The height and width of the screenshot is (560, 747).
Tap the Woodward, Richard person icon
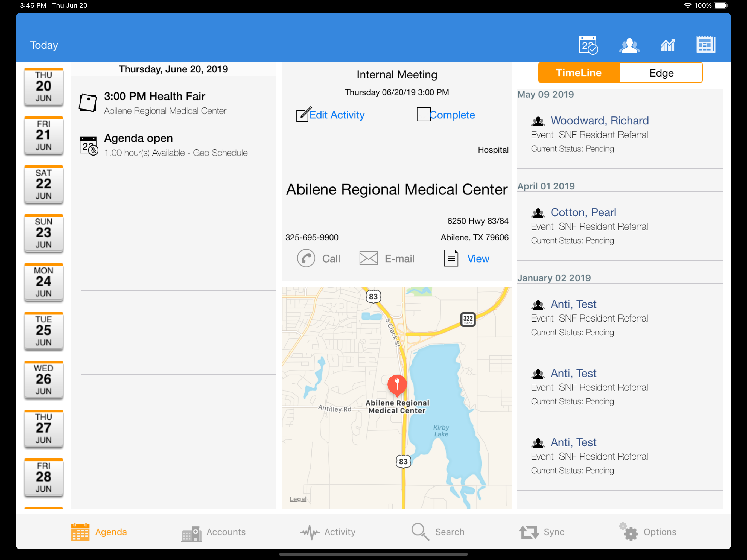pyautogui.click(x=538, y=121)
